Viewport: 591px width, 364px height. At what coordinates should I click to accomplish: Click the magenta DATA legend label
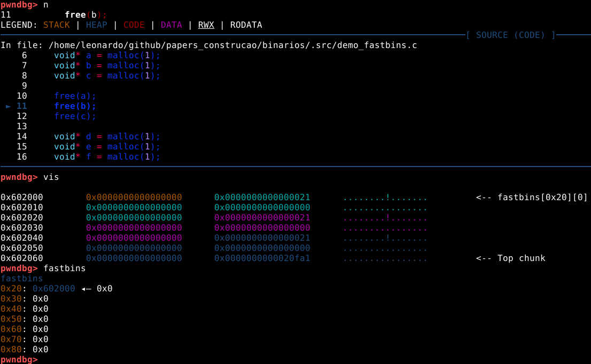171,25
